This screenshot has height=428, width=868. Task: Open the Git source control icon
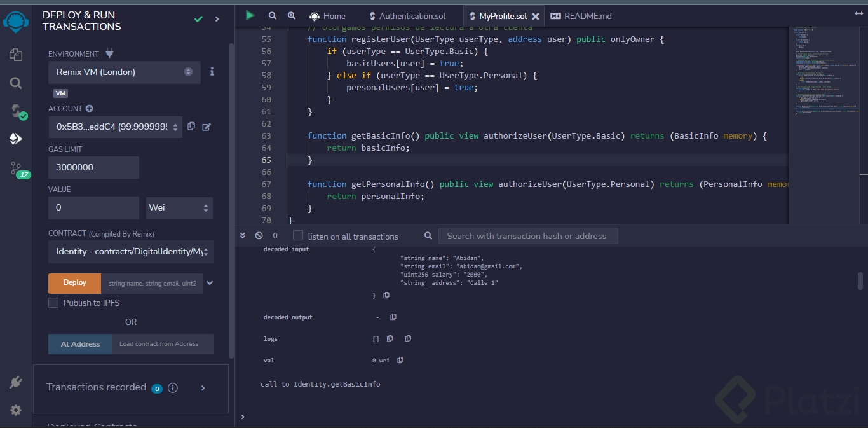point(16,168)
